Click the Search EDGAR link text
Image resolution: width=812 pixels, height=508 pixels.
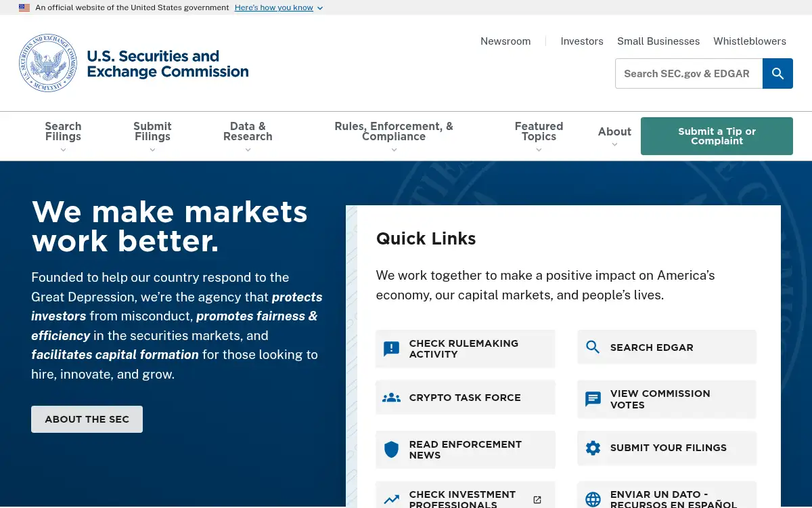point(652,347)
